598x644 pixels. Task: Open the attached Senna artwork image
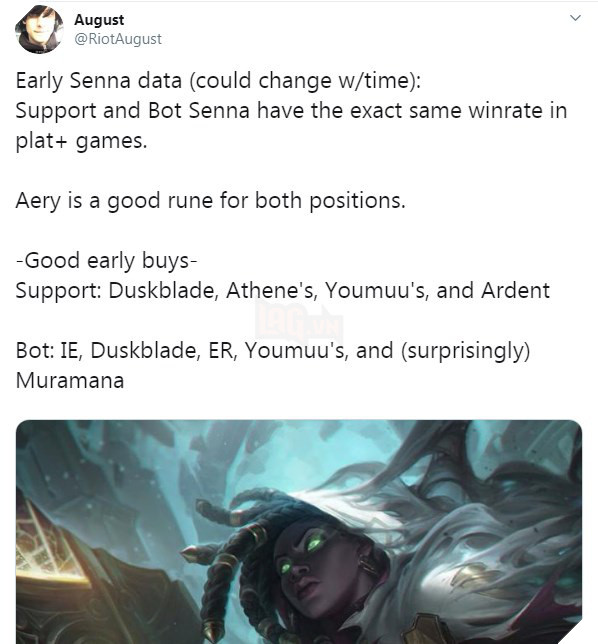pos(299,532)
